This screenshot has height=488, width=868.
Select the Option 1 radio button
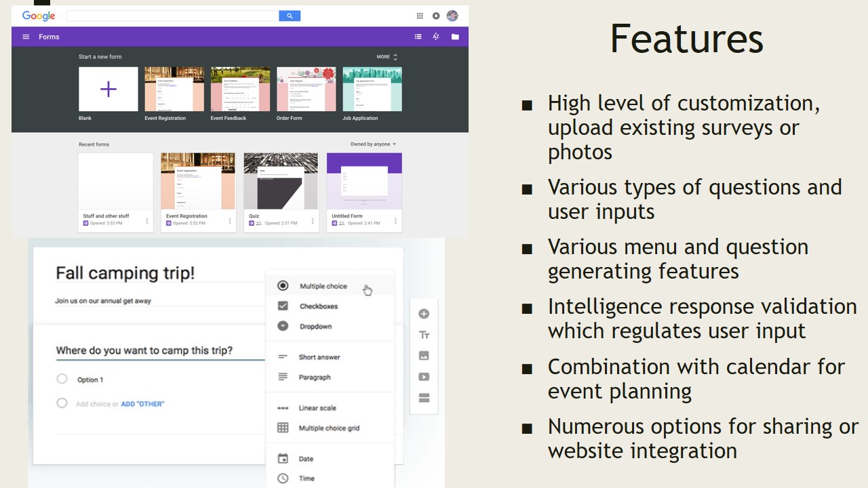[62, 380]
